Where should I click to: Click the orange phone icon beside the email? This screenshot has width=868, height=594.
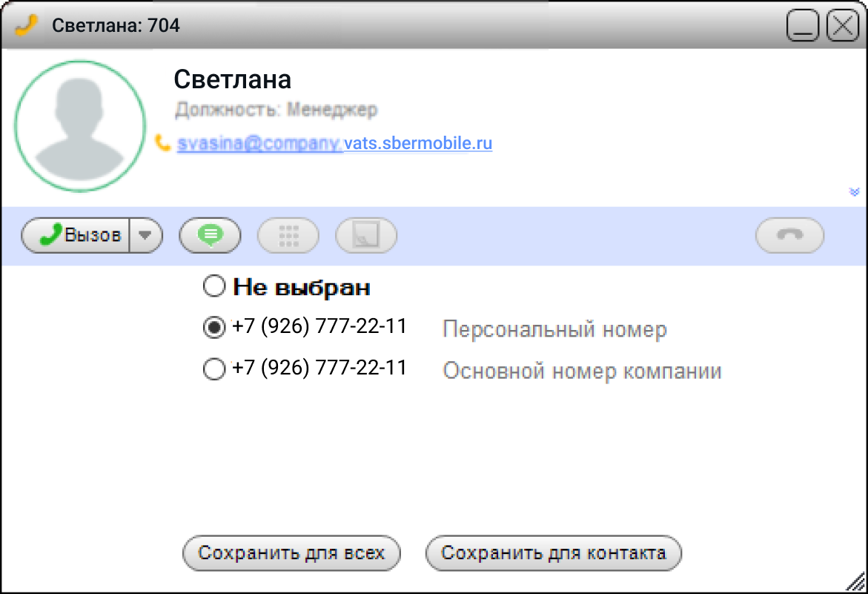click(x=163, y=142)
